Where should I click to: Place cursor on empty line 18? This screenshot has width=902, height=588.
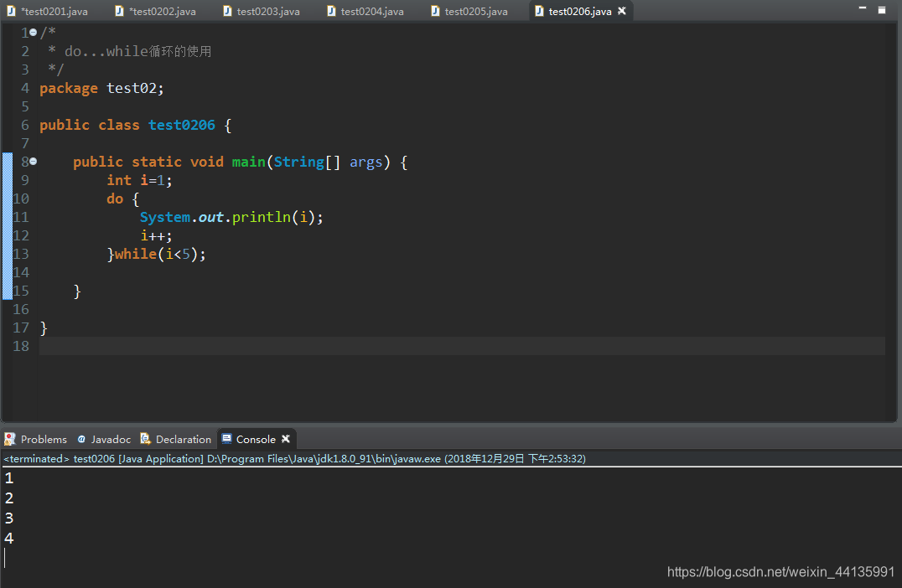pos(462,346)
